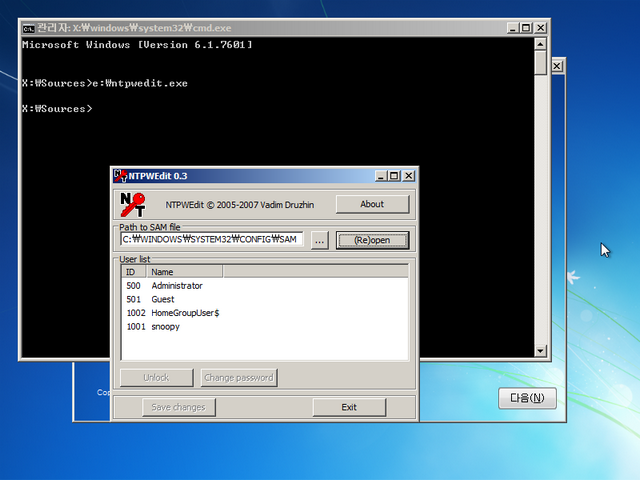640x480 pixels.
Task: Click the Unlock button
Action: pos(156,378)
